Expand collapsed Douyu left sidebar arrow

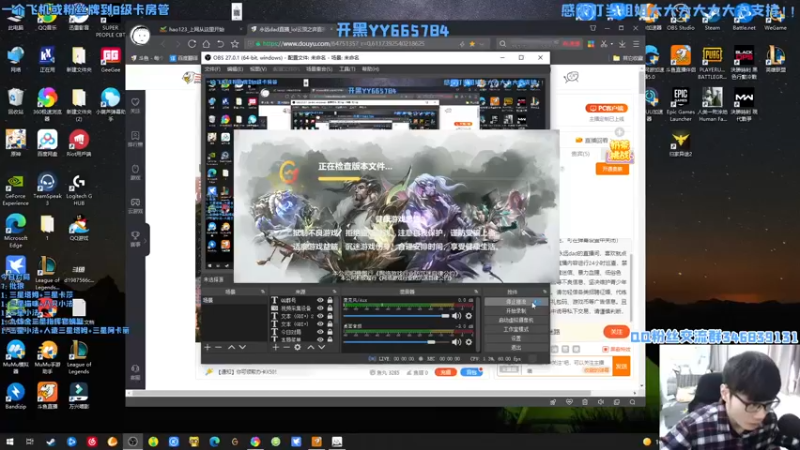point(145,240)
